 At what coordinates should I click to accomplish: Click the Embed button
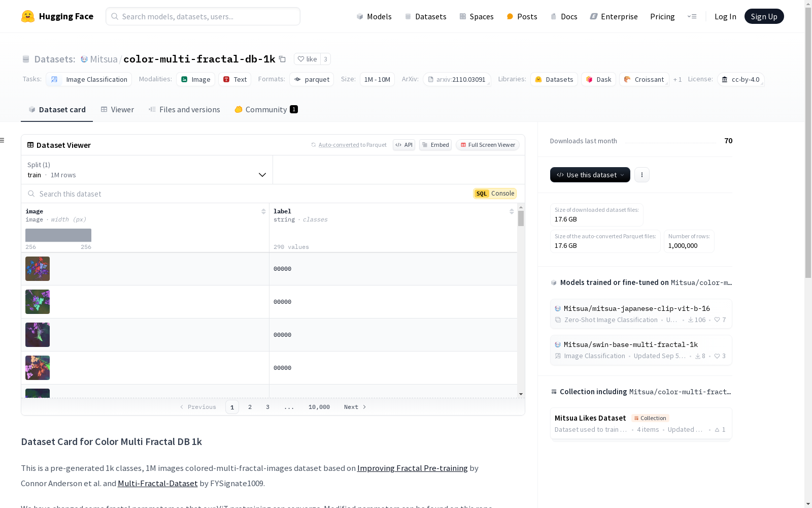[435, 145]
